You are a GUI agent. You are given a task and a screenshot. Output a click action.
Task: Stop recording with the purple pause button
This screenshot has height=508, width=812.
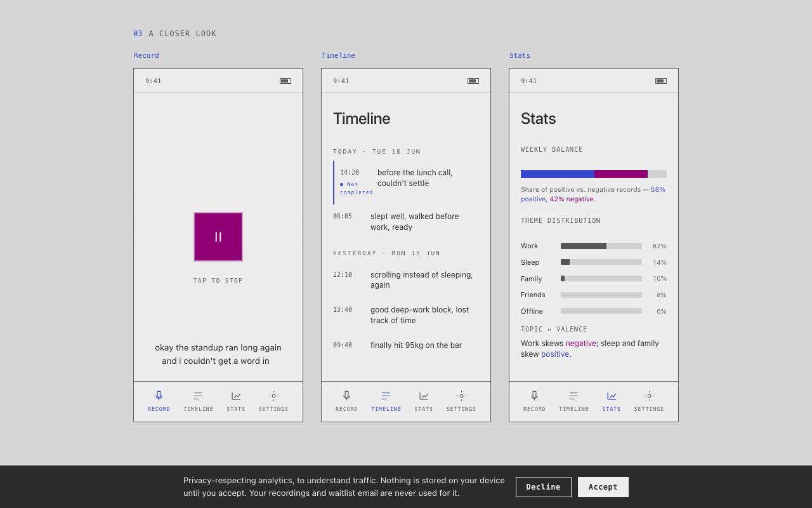click(218, 237)
